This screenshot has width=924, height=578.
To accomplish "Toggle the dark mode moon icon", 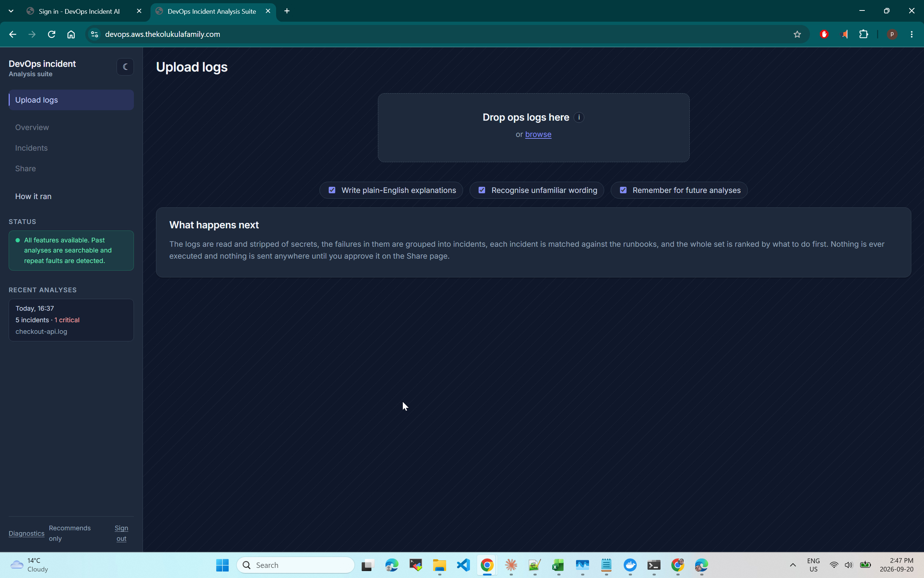I will click(125, 67).
